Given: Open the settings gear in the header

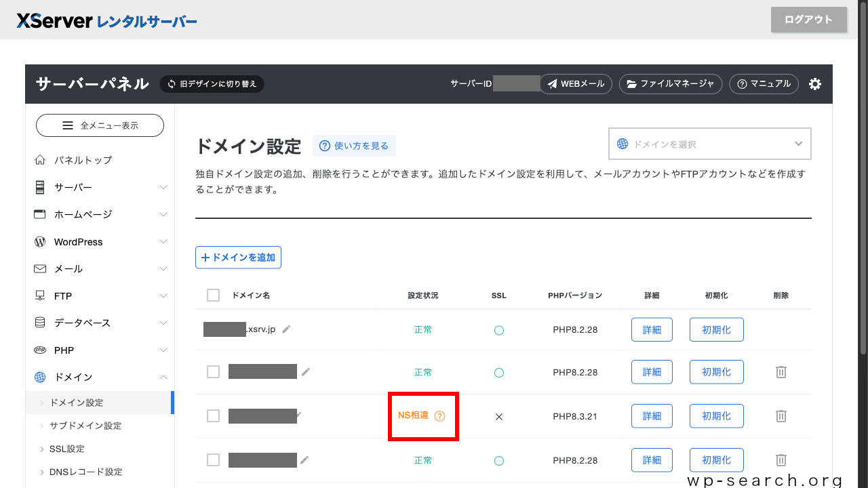Looking at the screenshot, I should (814, 84).
